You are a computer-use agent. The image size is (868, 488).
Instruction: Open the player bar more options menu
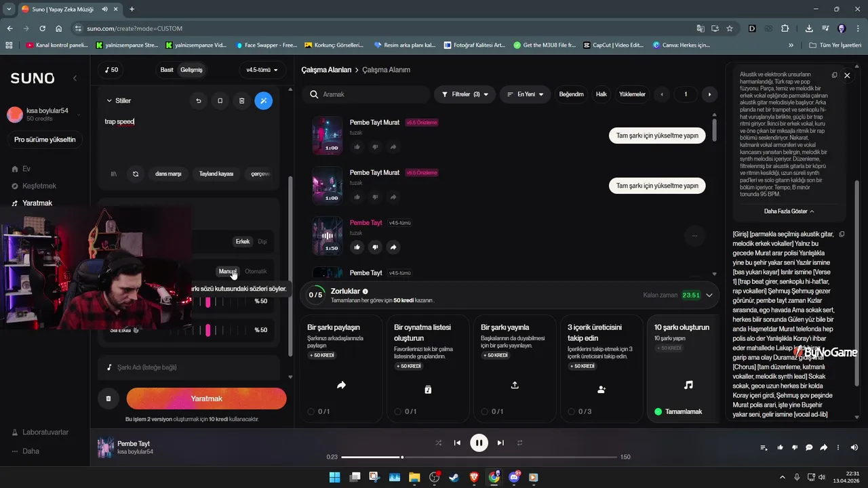click(839, 447)
